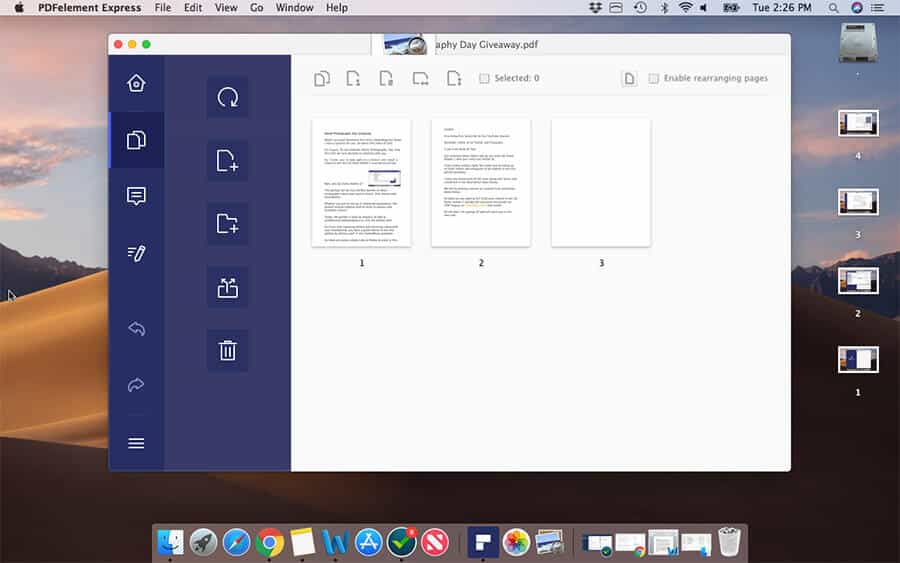Open the Wi-Fi status menu

(x=685, y=7)
